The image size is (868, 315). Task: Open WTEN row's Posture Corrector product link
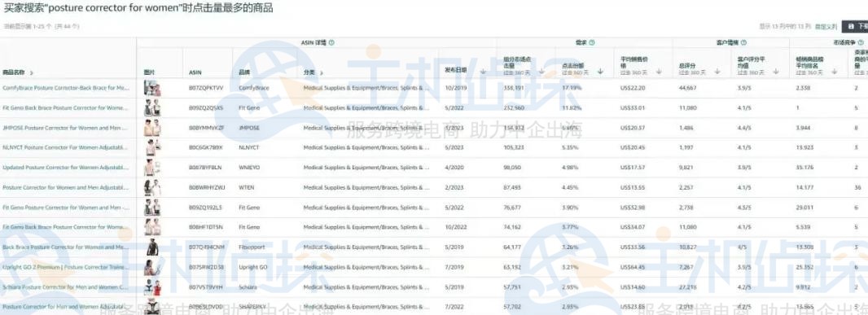click(x=65, y=188)
